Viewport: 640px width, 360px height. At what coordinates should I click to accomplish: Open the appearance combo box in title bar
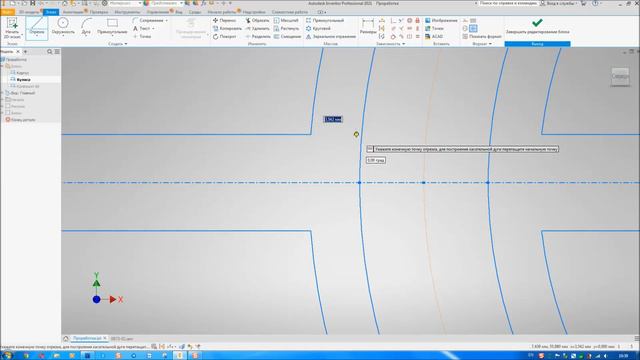tap(167, 3)
